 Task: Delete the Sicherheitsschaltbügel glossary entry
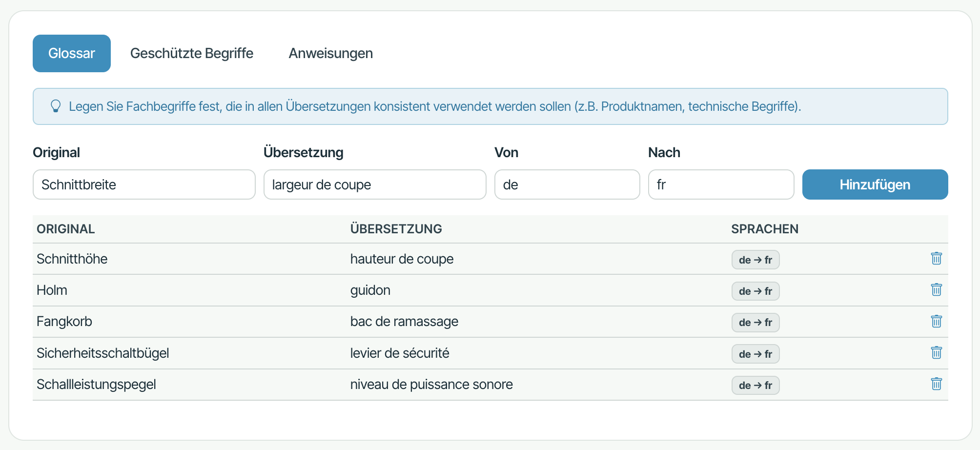(936, 353)
